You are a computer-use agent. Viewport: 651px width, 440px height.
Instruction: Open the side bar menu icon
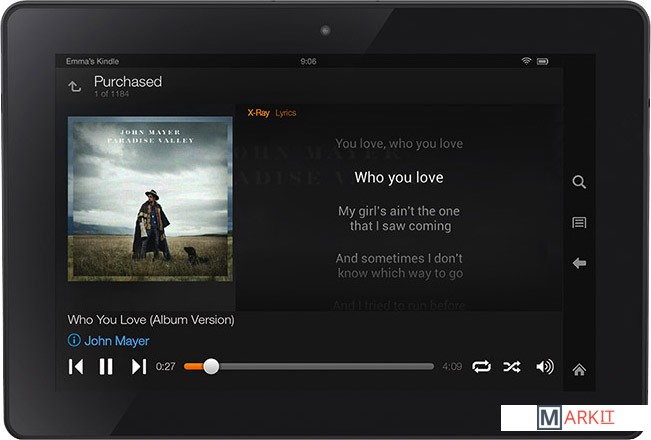579,223
